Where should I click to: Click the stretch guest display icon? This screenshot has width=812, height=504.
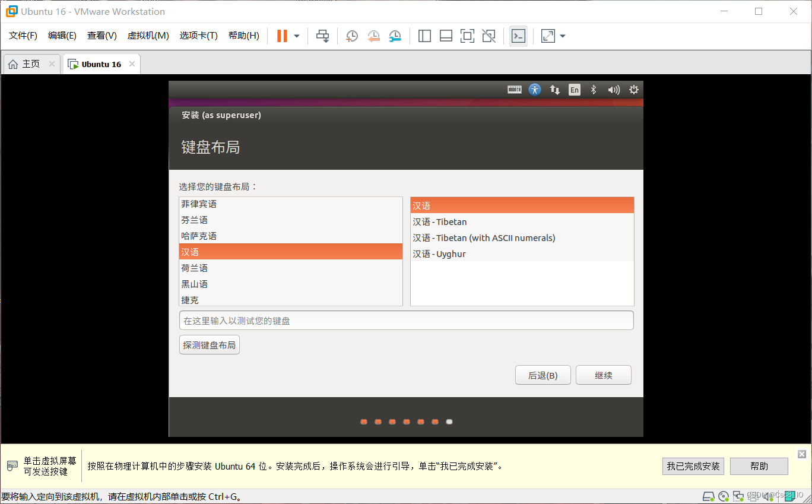(548, 36)
